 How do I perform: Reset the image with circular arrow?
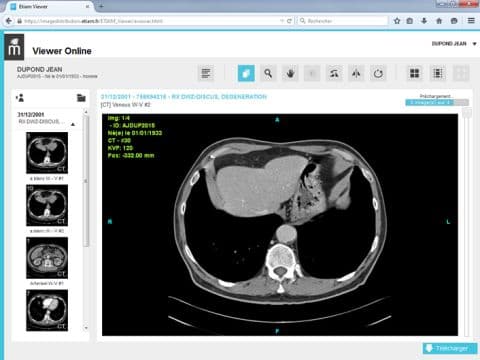[x=378, y=73]
